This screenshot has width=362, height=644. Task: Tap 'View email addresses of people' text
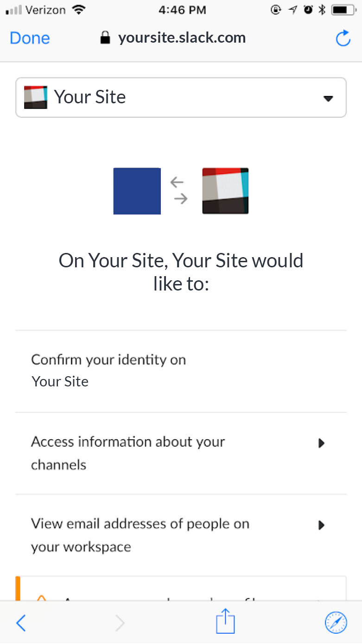click(140, 535)
